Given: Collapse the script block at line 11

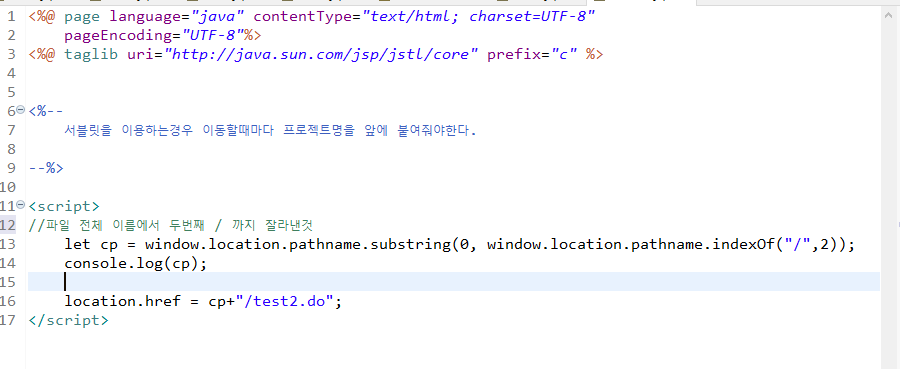Looking at the screenshot, I should (21, 204).
